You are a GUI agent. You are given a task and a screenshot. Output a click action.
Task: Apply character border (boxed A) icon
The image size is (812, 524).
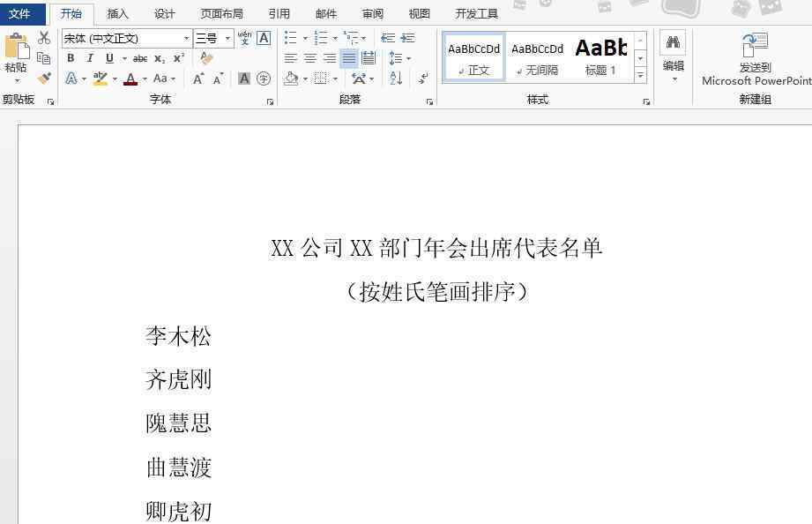264,38
